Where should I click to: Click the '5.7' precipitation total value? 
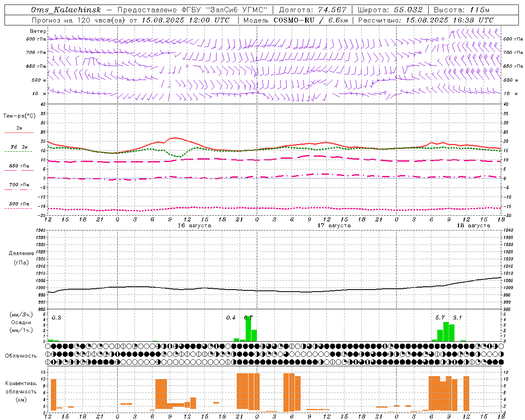click(x=440, y=317)
